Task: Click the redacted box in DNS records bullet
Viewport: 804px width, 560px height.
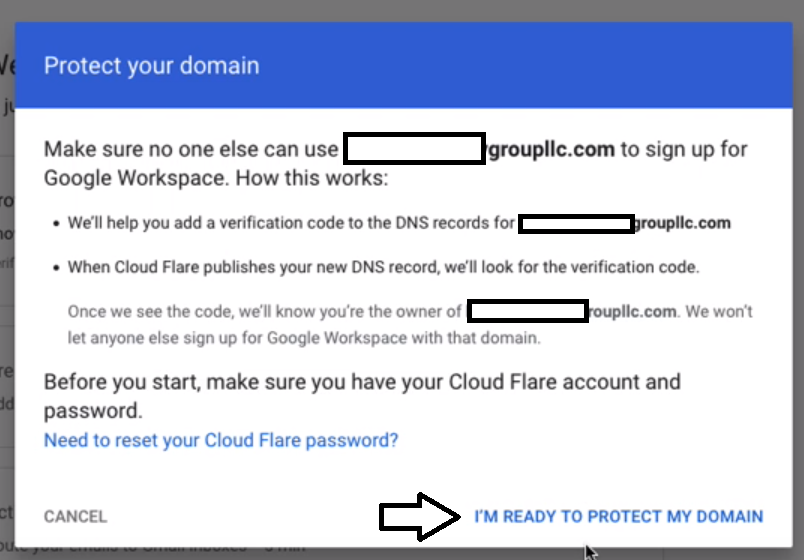Action: coord(576,224)
